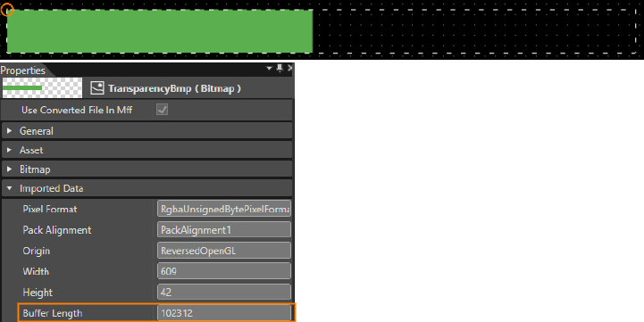Click the green bitmap area in canvas
Image resolution: width=644 pixels, height=322 pixels.
click(x=160, y=31)
